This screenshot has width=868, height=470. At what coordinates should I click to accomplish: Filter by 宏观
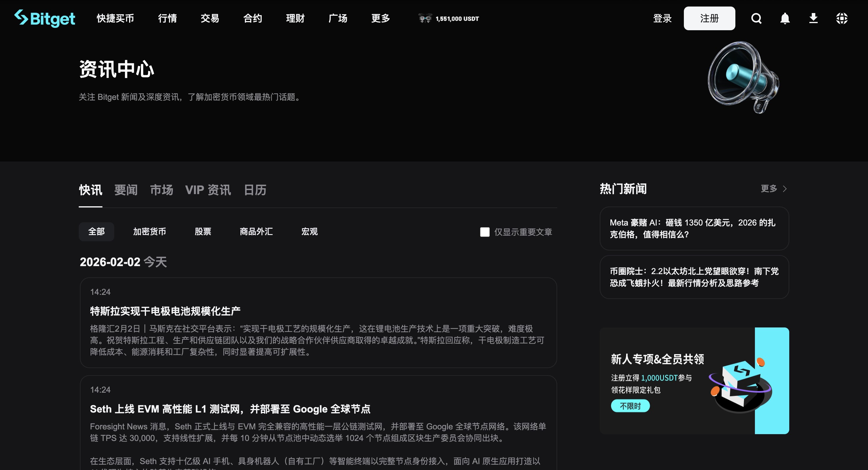pyautogui.click(x=309, y=231)
